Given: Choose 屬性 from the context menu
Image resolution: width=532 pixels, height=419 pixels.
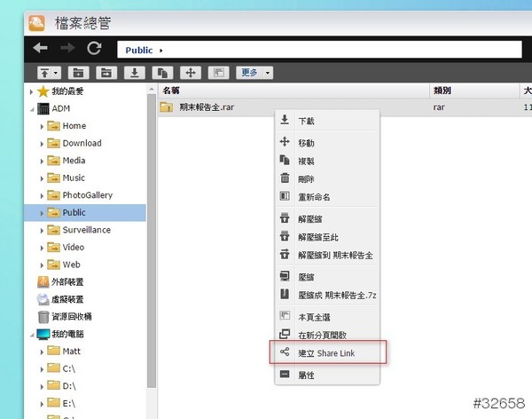Looking at the screenshot, I should pos(327,376).
